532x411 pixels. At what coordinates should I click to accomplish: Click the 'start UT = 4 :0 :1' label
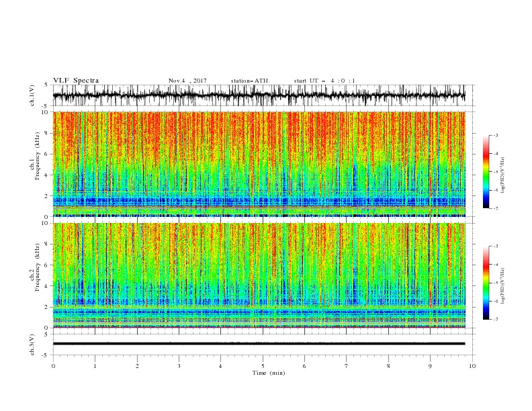[324, 81]
